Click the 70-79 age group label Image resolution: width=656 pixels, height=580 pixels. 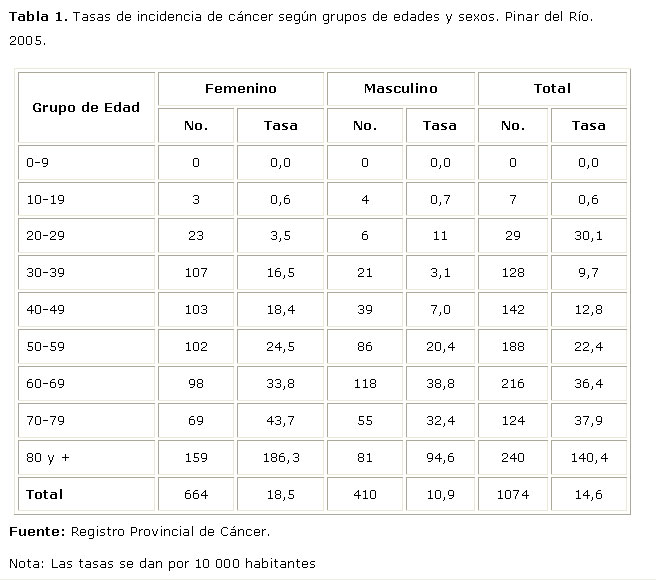pos(46,421)
